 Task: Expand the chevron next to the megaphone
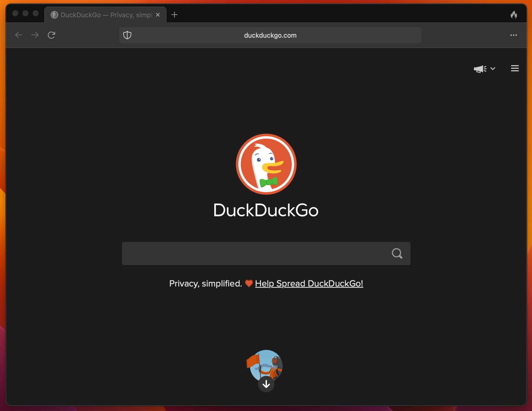pyautogui.click(x=493, y=69)
